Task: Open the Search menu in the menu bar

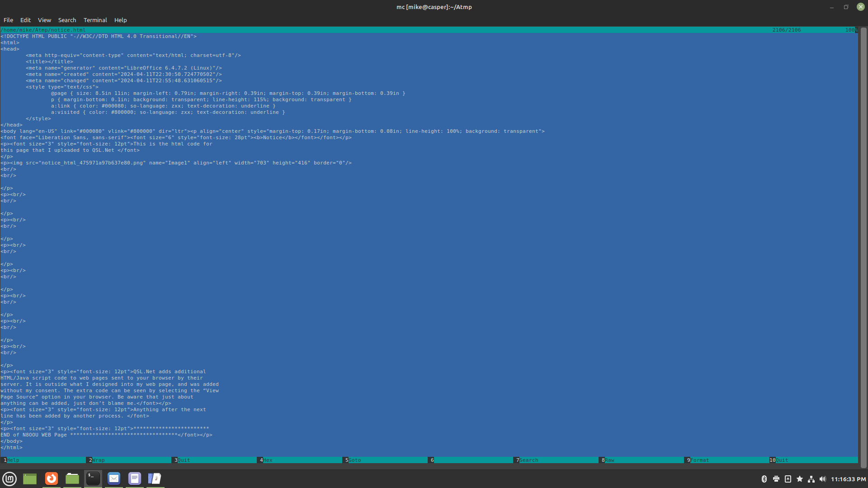Action: pyautogui.click(x=67, y=20)
